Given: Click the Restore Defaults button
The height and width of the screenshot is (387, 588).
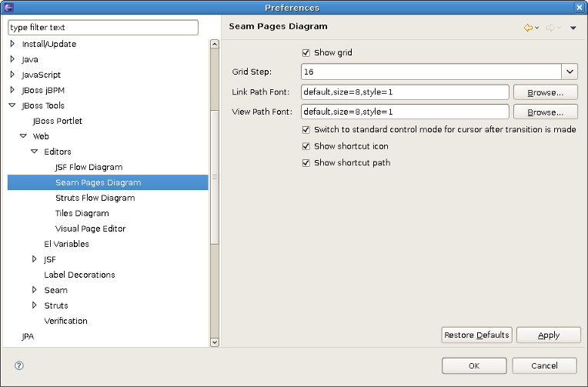Looking at the screenshot, I should pos(477,335).
